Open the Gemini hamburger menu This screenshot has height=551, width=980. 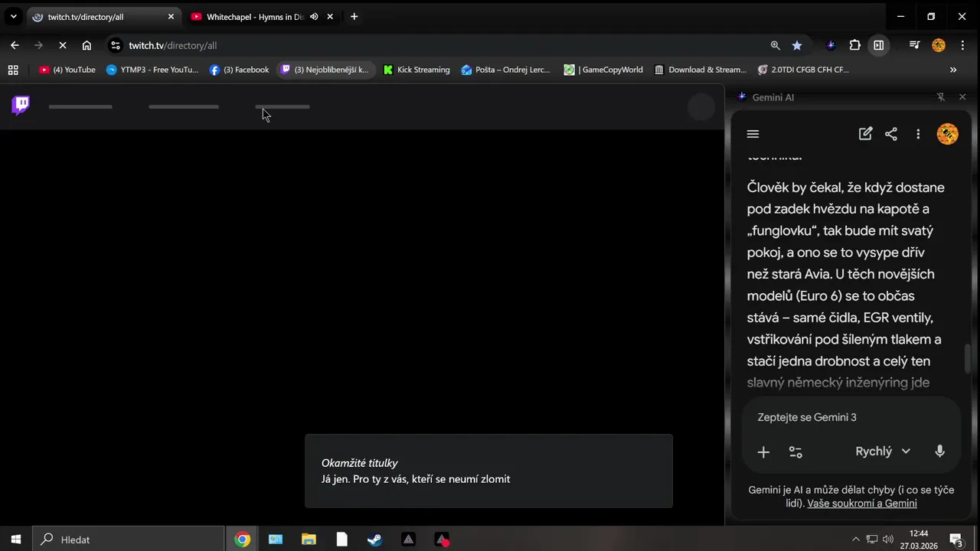click(x=753, y=134)
